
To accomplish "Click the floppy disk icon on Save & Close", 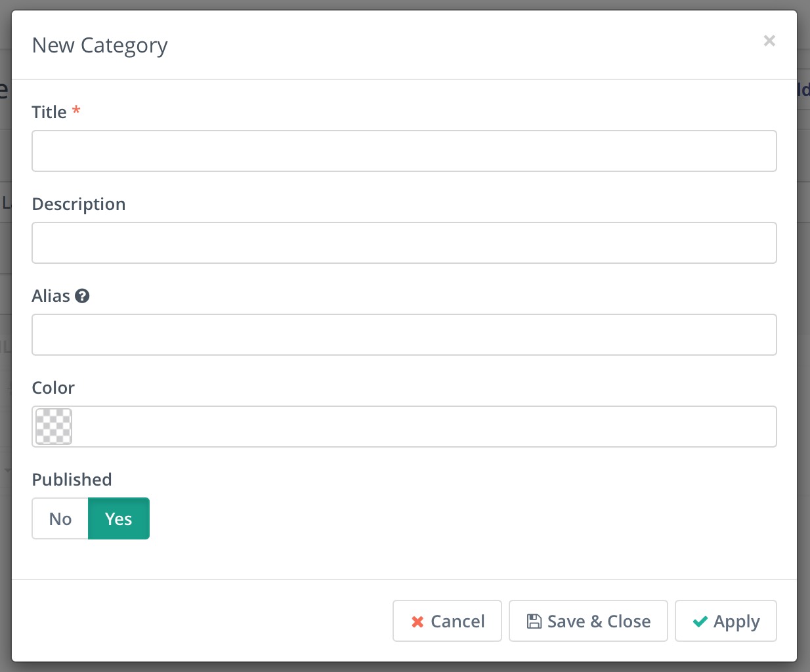I will [534, 621].
